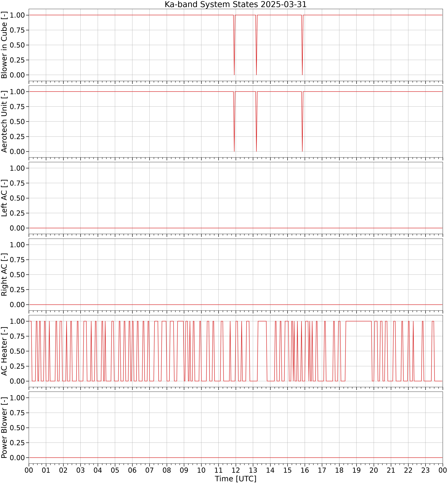Click the 09 hour tick label
The image size is (448, 484).
(x=184, y=470)
